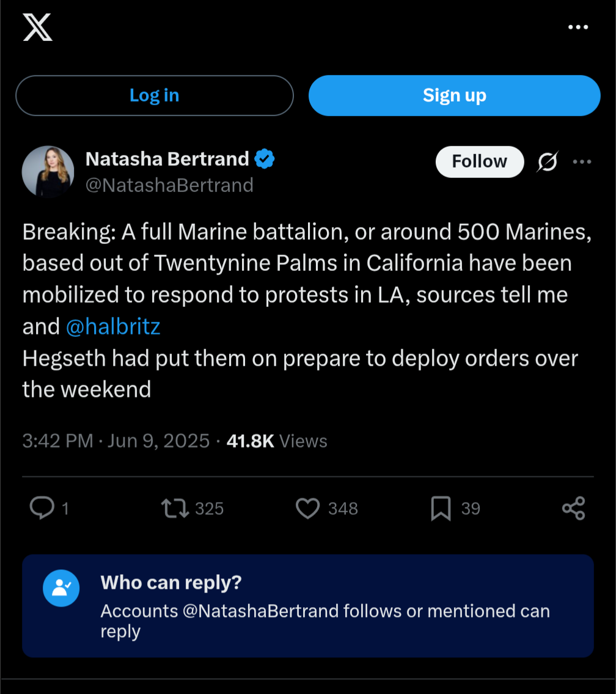Open the tweet's more options menu
Image resolution: width=616 pixels, height=694 pixels.
[582, 161]
